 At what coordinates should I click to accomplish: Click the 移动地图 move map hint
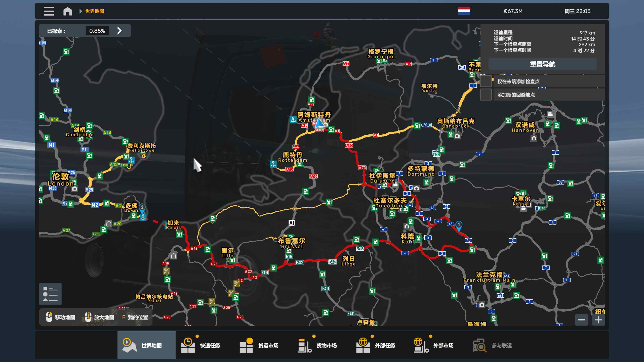click(x=60, y=317)
